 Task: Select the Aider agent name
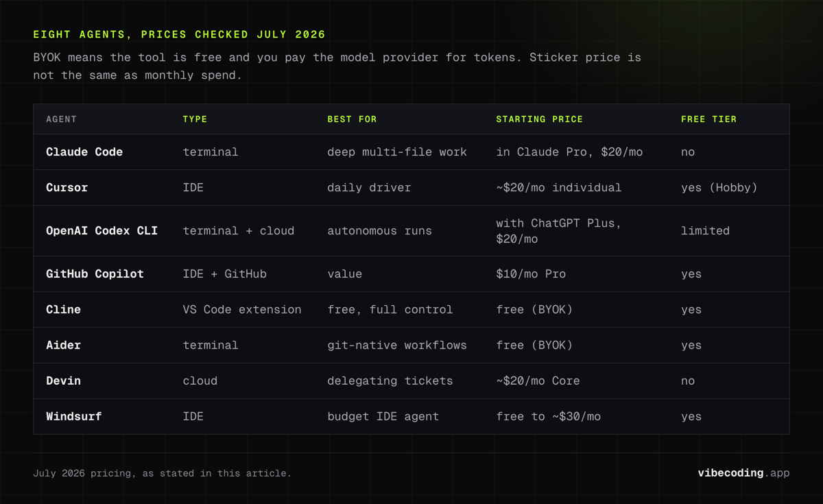(63, 346)
